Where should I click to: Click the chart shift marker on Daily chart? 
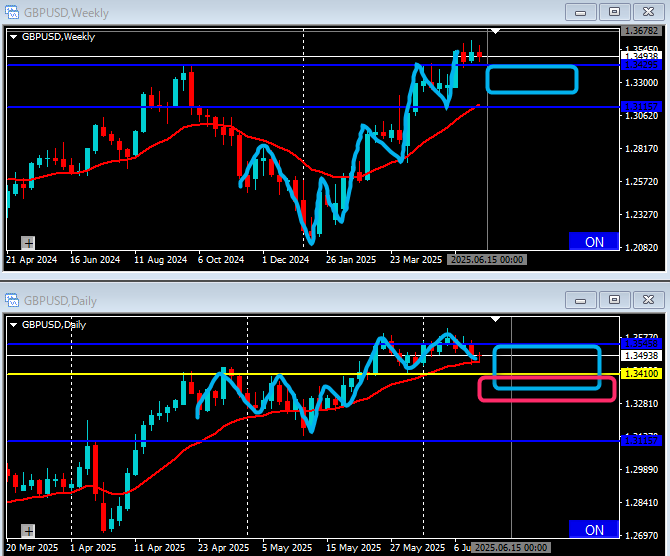point(495,319)
